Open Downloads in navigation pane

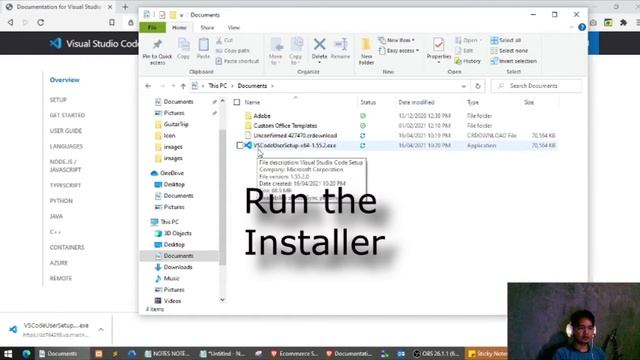pos(178,267)
